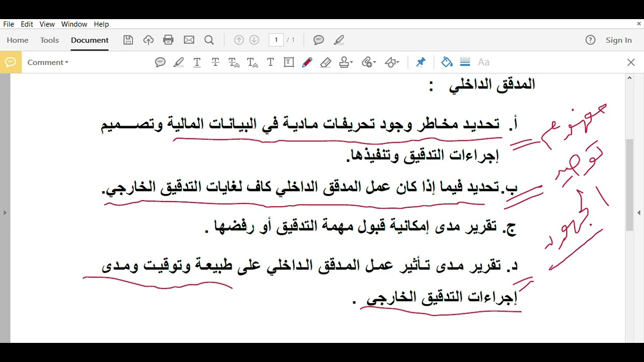
Task: Open Help question mark icon
Action: click(x=591, y=40)
